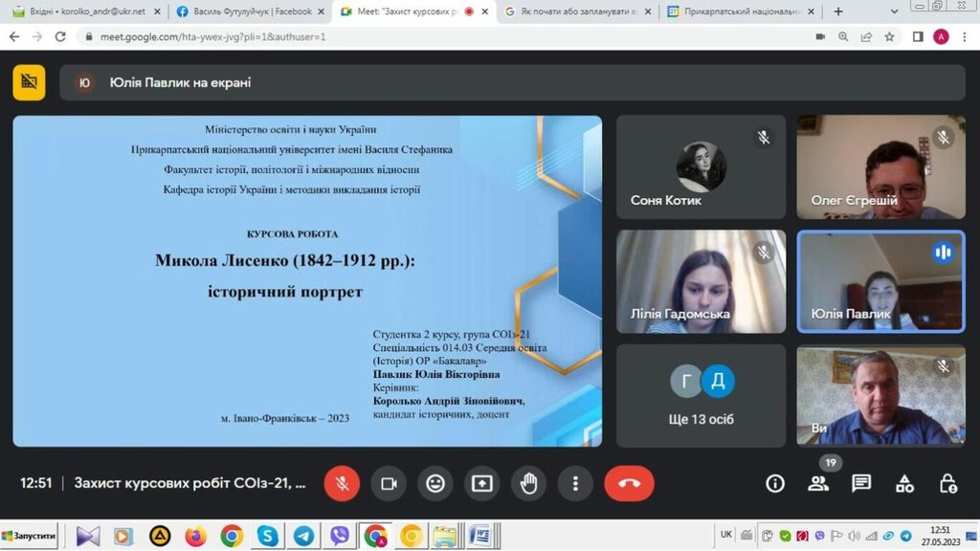
Task: Switch to the "Вхідні" ukr.net mail tab
Action: pos(80,11)
